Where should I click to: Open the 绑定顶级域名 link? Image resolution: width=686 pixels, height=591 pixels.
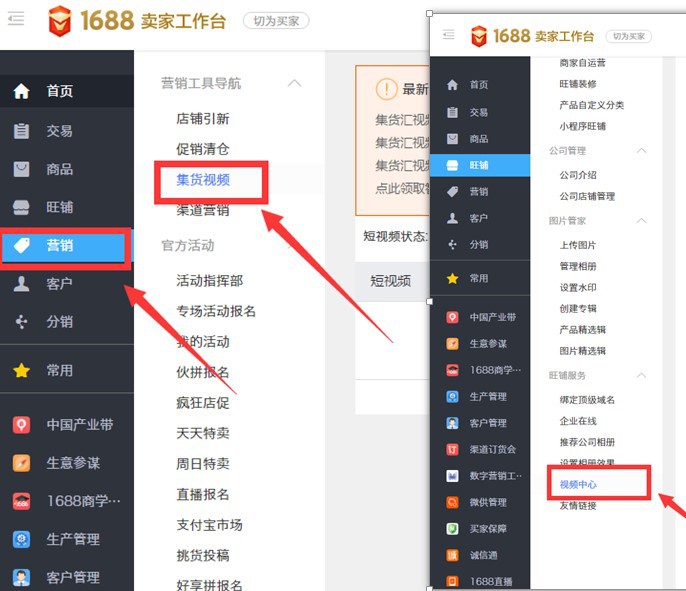(587, 400)
